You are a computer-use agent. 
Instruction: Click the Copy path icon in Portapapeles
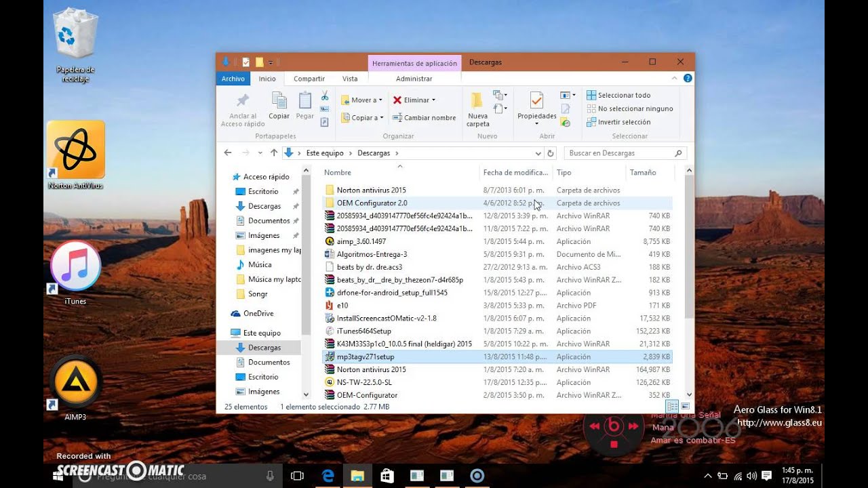(325, 109)
